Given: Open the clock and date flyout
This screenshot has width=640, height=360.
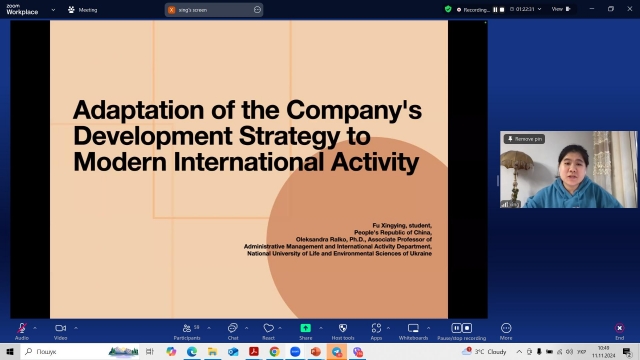Looking at the screenshot, I should 604,351.
